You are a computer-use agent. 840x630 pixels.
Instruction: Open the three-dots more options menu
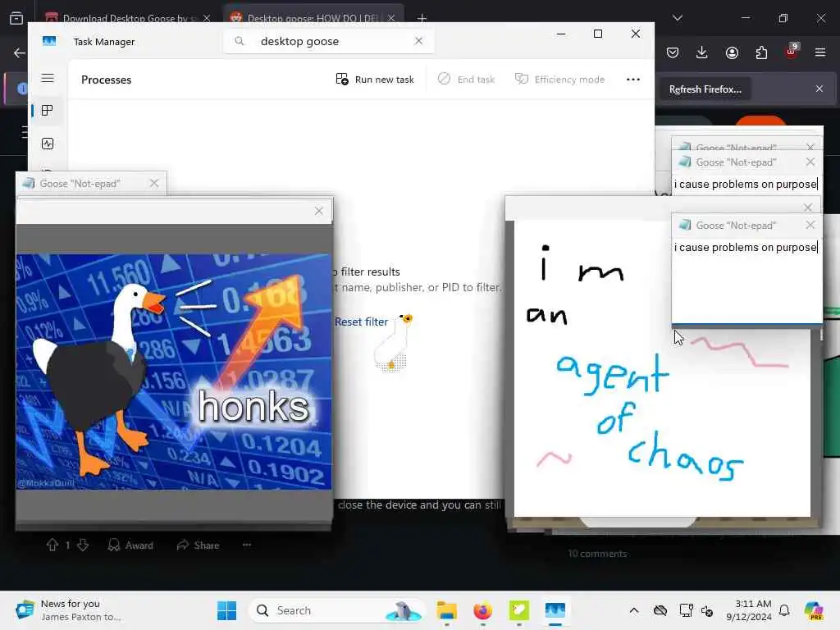(x=633, y=80)
